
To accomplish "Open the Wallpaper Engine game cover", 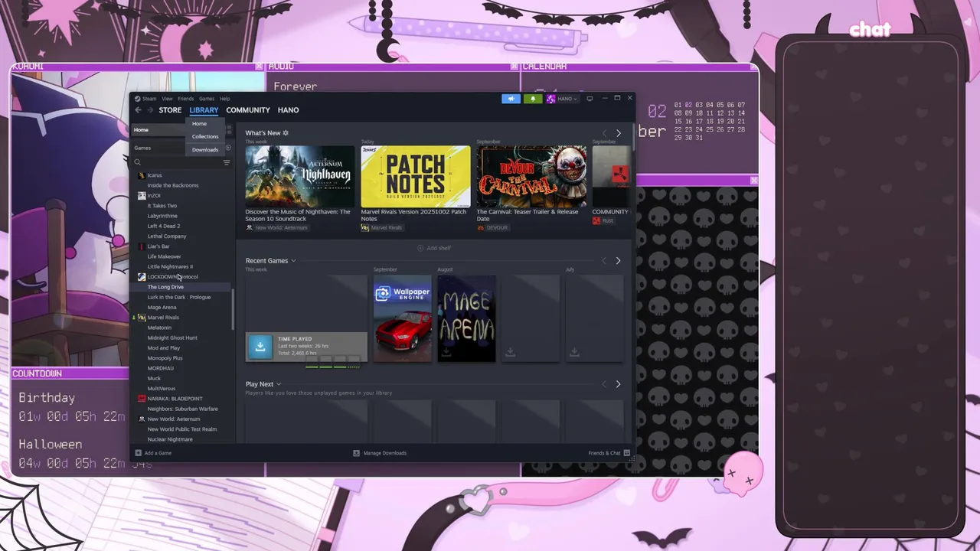I will click(x=403, y=318).
